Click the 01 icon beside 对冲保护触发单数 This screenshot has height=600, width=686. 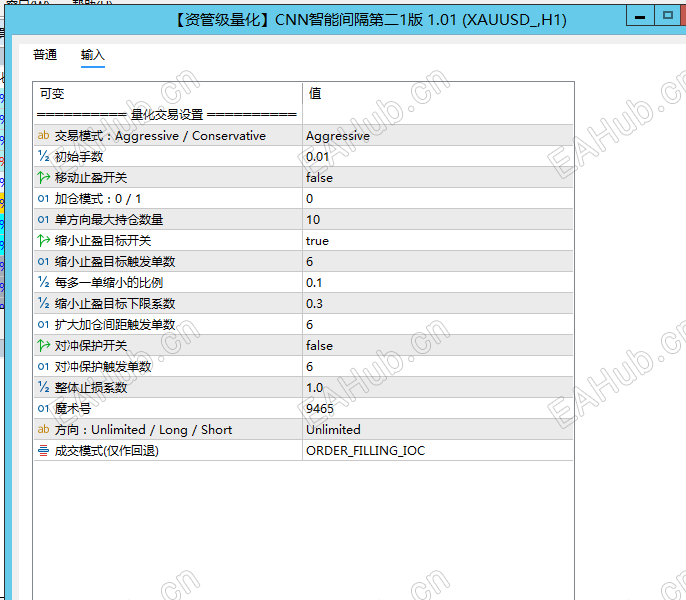click(x=43, y=366)
